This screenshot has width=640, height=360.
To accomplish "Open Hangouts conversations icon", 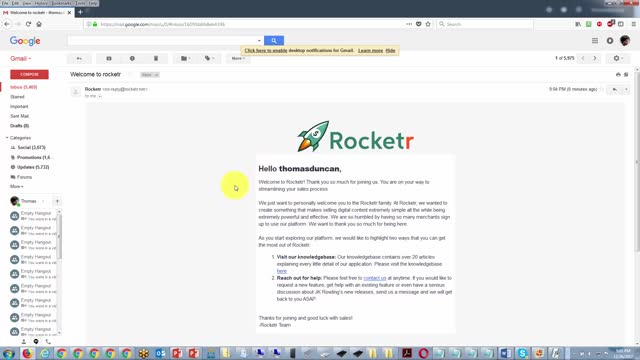I will tap(36, 342).
